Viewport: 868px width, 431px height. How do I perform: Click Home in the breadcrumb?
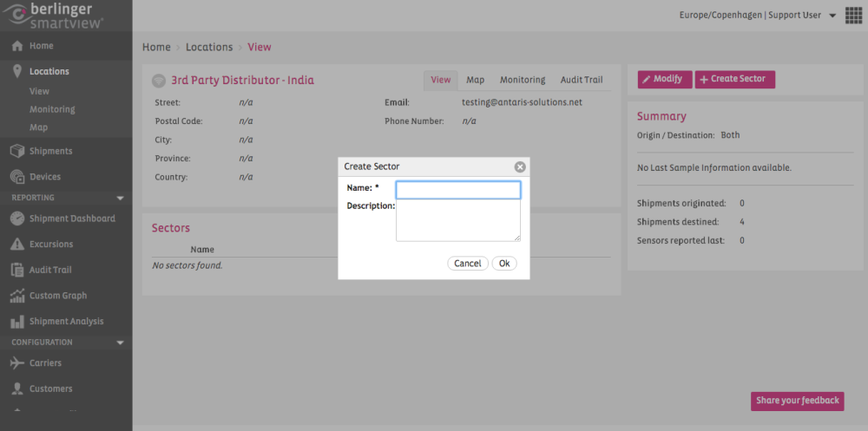pos(156,47)
